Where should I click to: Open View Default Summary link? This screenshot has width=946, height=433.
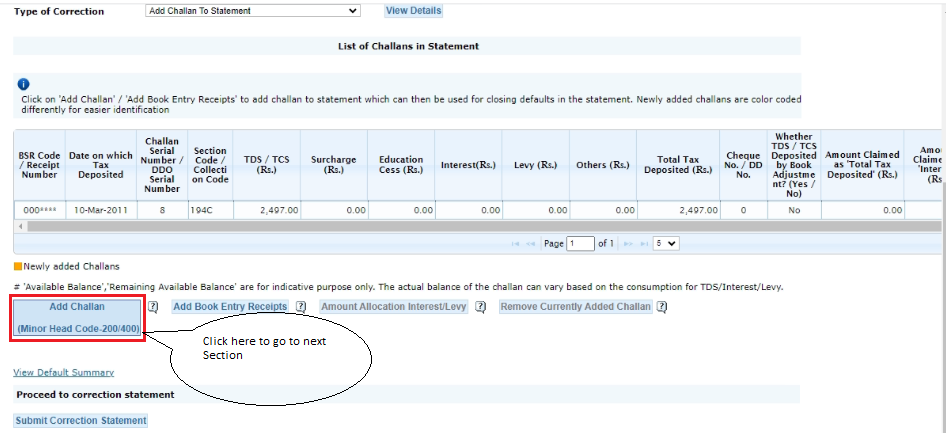tap(63, 373)
